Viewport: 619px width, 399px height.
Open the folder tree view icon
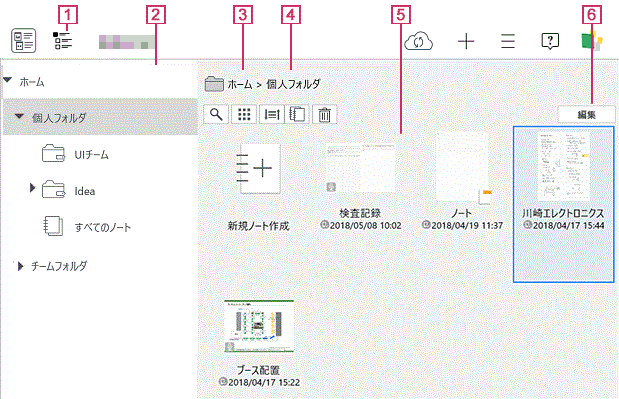[63, 41]
